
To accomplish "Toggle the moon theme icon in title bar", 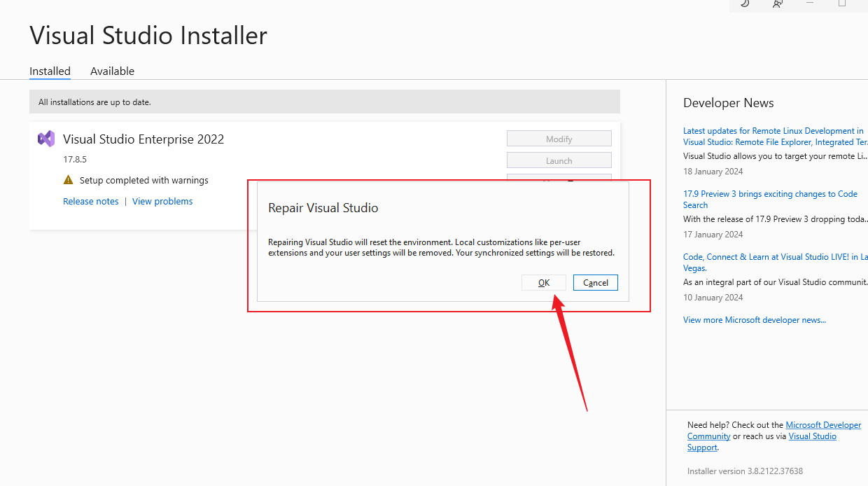I will pyautogui.click(x=745, y=4).
